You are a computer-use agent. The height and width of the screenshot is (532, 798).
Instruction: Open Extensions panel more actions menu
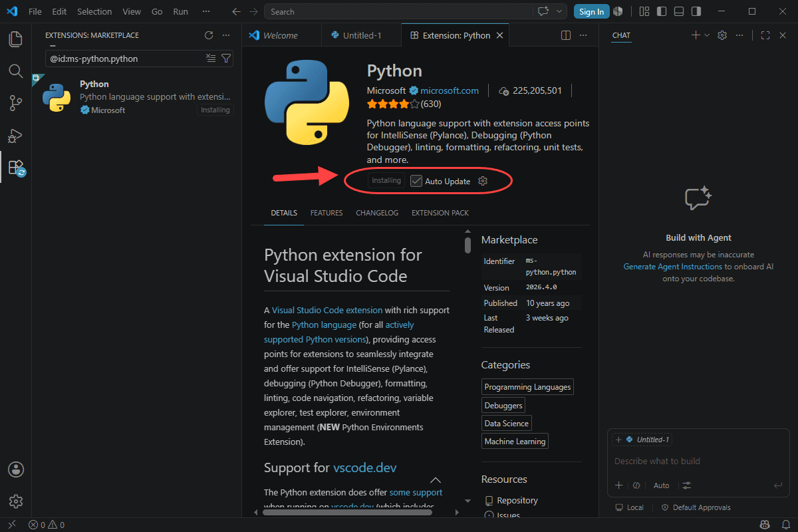tap(226, 35)
